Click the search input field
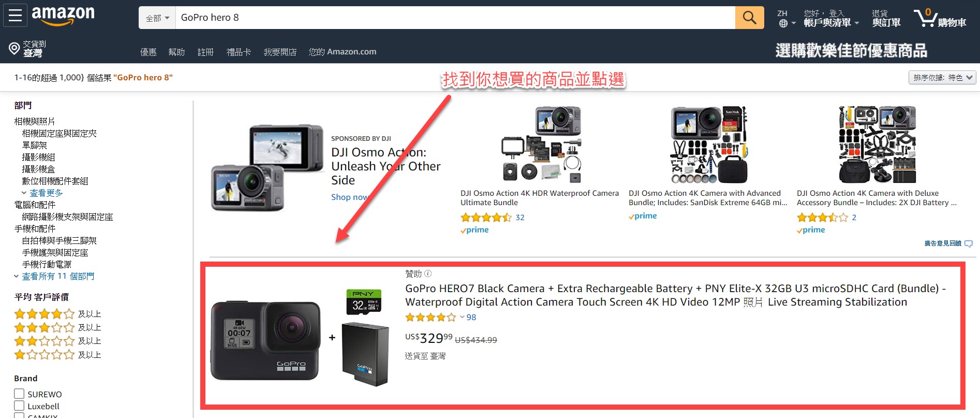 [455, 18]
